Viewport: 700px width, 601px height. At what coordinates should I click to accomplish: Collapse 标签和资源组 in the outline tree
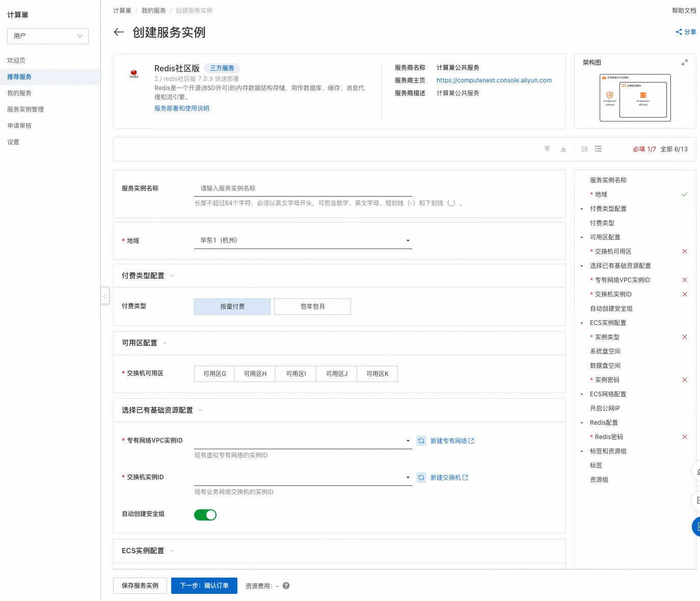[582, 451]
